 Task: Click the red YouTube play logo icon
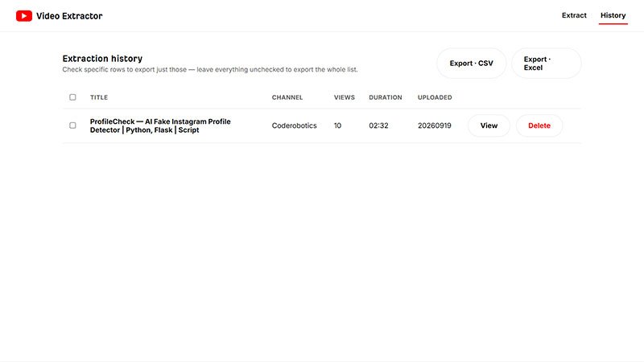(24, 16)
